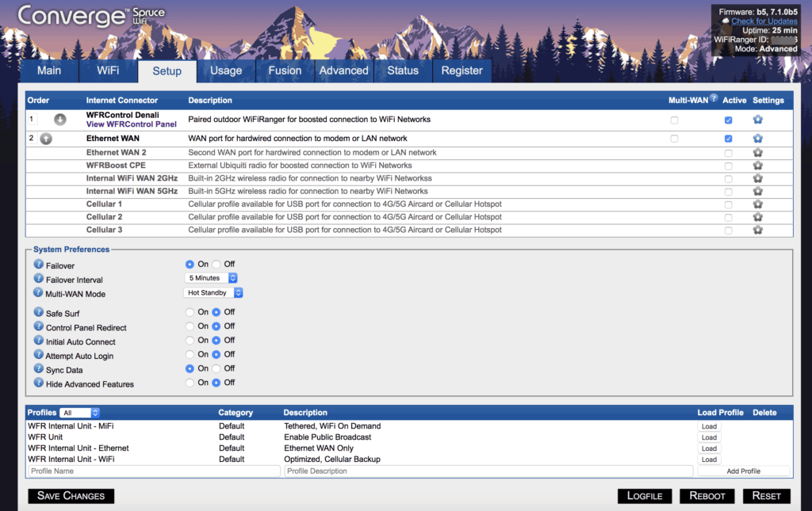Open settings gear for Cellular 1
The width and height of the screenshot is (812, 511).
click(757, 204)
